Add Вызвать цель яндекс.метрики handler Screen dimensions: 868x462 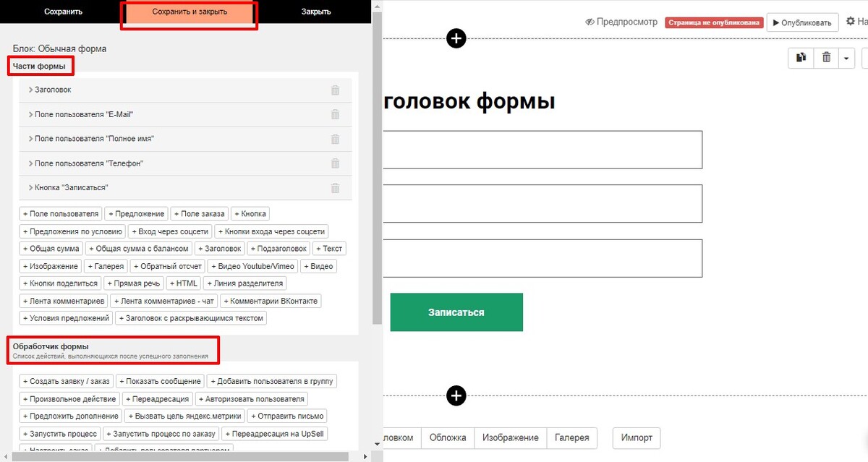(x=184, y=416)
